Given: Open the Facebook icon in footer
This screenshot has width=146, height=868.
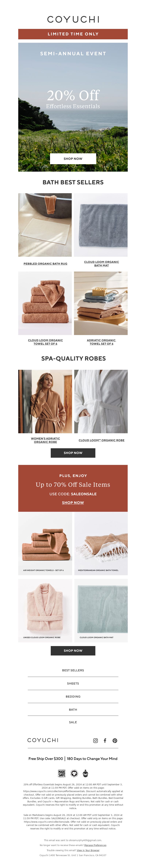Looking at the screenshot, I should (105, 740).
